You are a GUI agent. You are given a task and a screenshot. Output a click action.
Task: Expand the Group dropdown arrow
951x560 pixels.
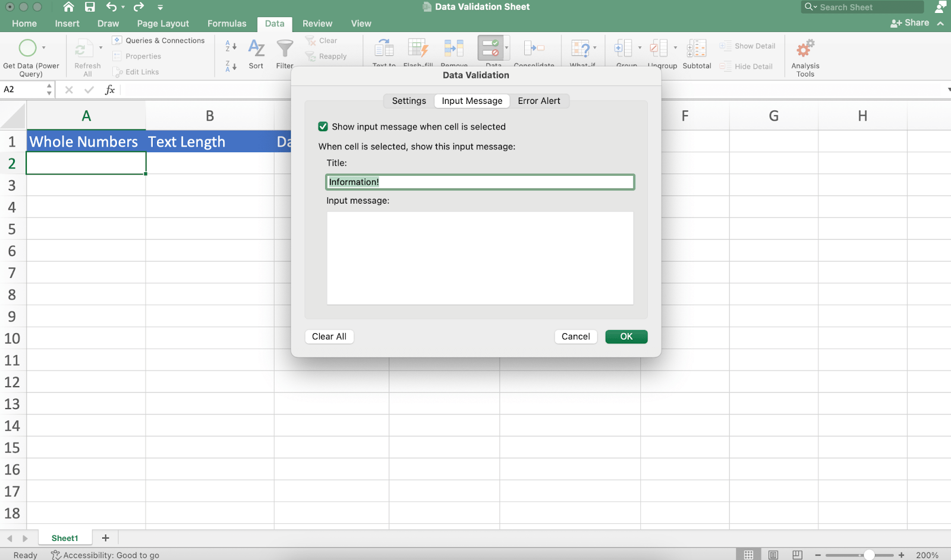point(640,48)
